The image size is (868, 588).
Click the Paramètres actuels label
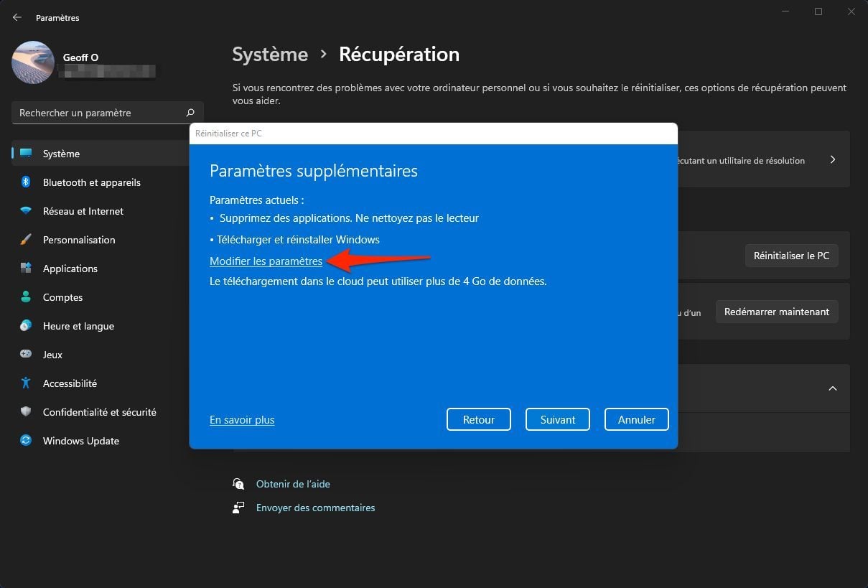pos(256,200)
